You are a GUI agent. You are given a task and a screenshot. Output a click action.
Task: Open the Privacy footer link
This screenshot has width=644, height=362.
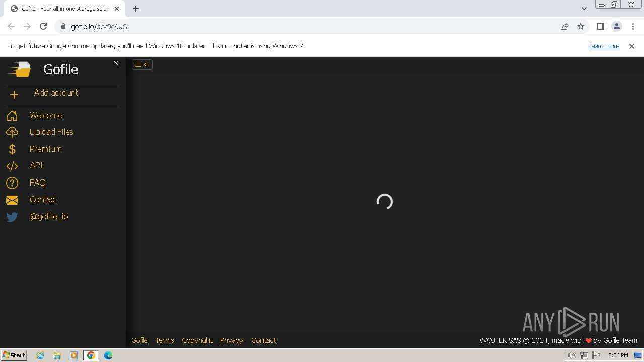[x=231, y=340]
